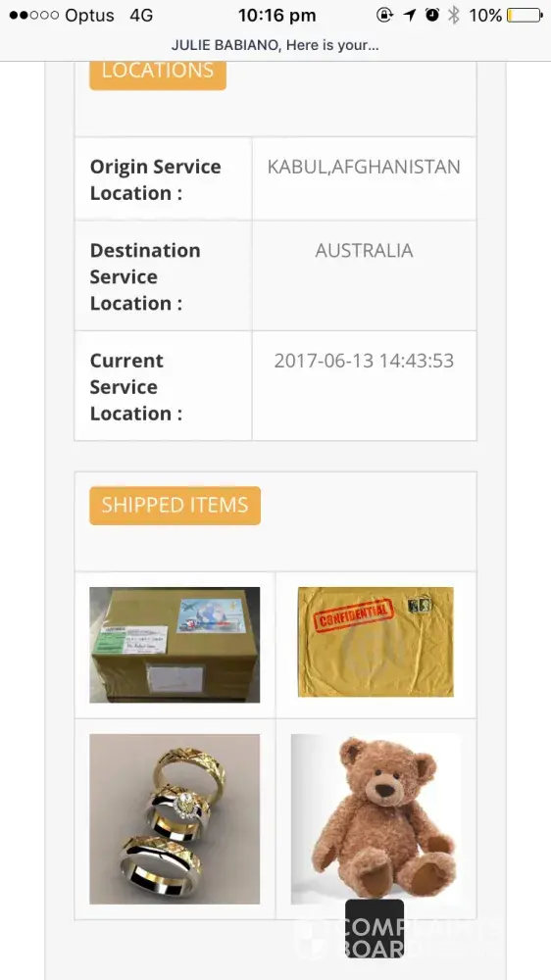Viewport: 551px width, 980px height.
Task: Tap the alarm clock status icon
Action: (x=432, y=15)
